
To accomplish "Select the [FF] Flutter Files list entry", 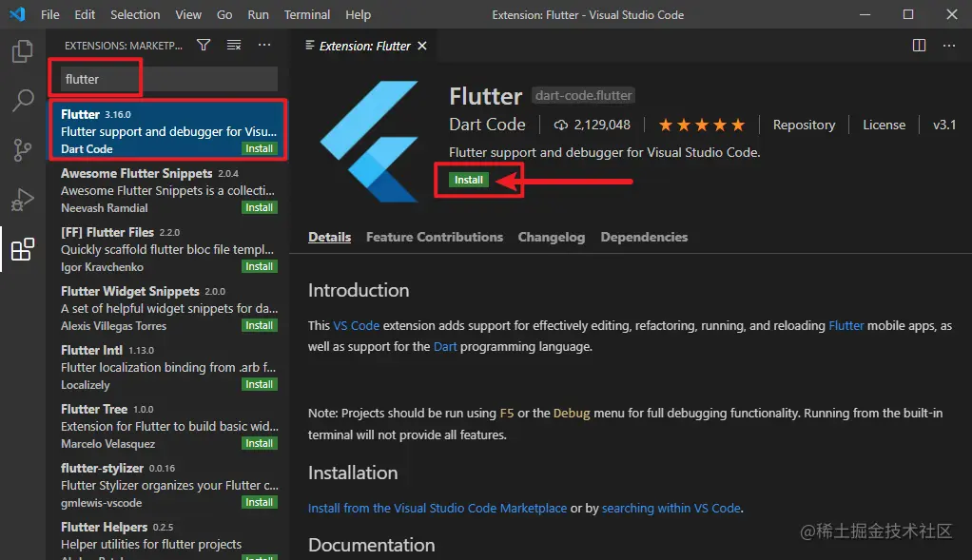I will point(168,249).
